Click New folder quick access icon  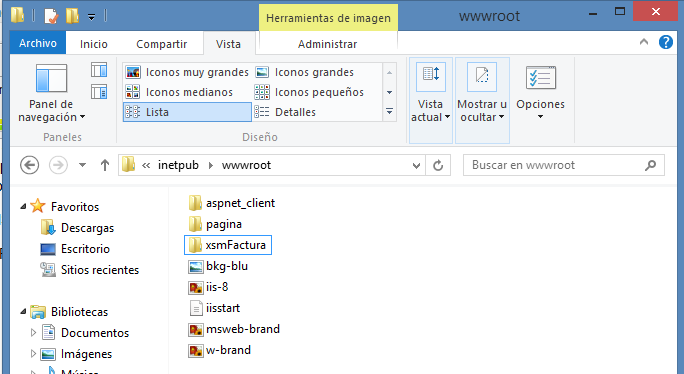72,16
